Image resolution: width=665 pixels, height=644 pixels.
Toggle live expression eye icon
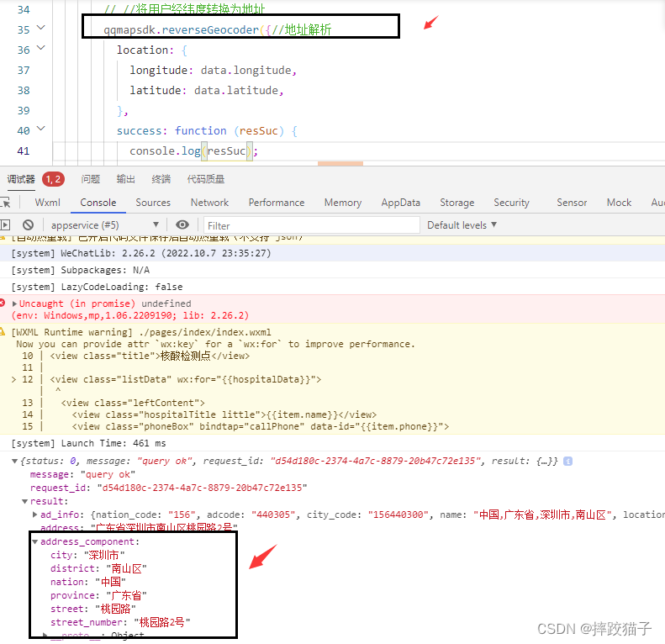(x=182, y=224)
